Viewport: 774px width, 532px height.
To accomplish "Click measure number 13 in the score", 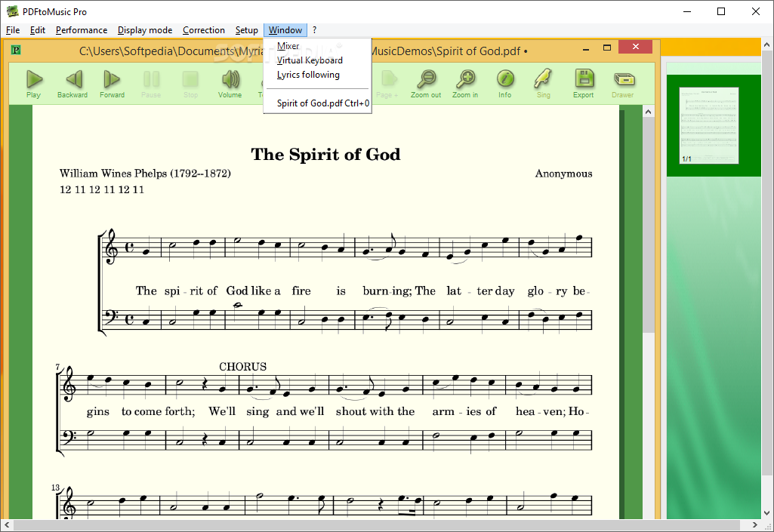I will (55, 487).
